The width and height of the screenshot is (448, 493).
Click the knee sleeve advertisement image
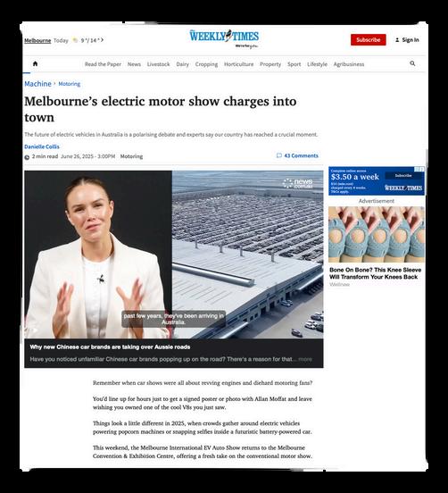coord(377,235)
